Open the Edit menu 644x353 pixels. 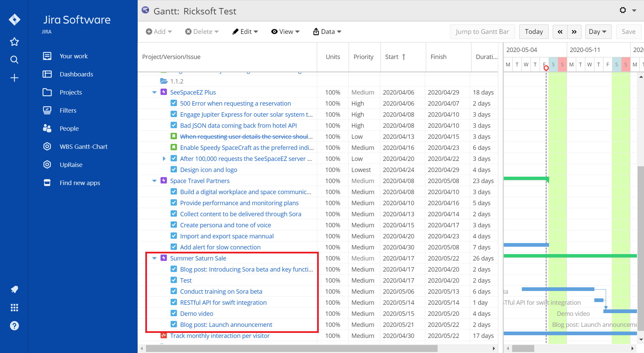click(245, 32)
